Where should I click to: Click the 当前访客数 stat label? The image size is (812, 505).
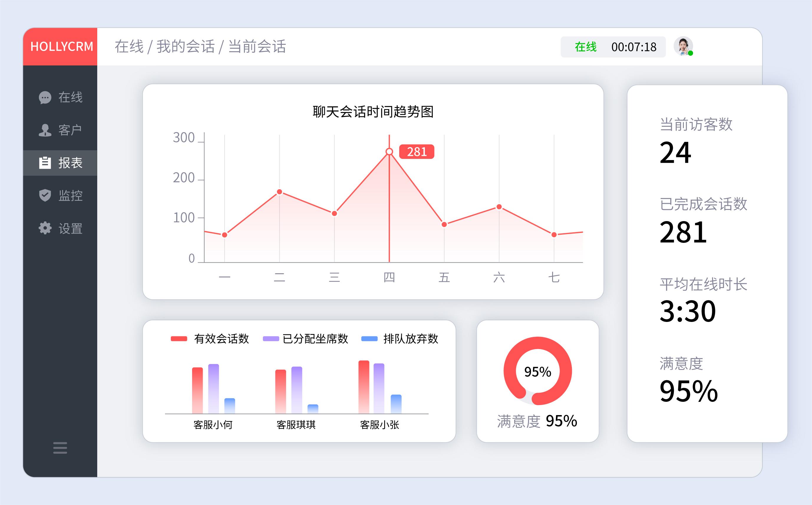[696, 124]
